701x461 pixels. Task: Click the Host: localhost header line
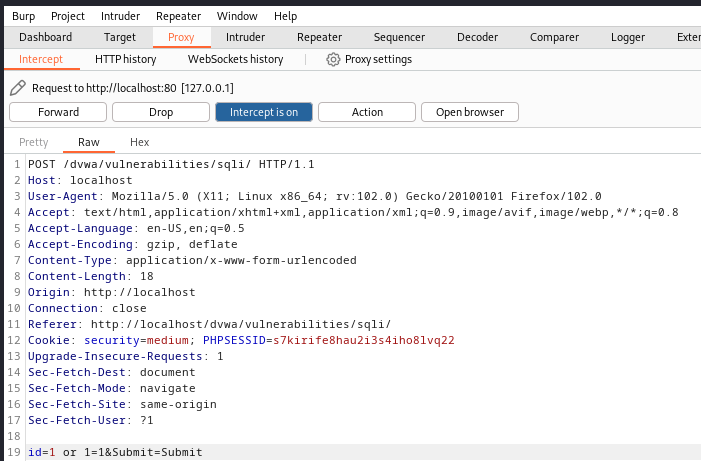tap(80, 180)
